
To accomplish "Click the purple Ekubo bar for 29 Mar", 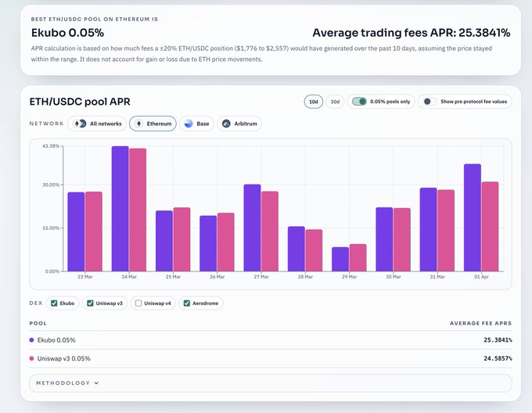I will pyautogui.click(x=340, y=260).
